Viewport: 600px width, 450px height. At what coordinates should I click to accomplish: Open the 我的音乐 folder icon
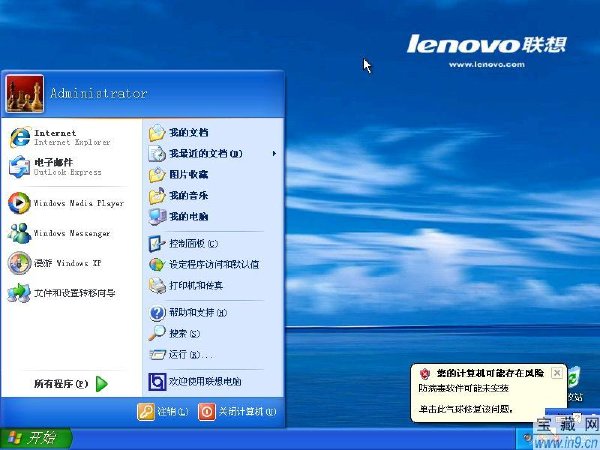157,196
